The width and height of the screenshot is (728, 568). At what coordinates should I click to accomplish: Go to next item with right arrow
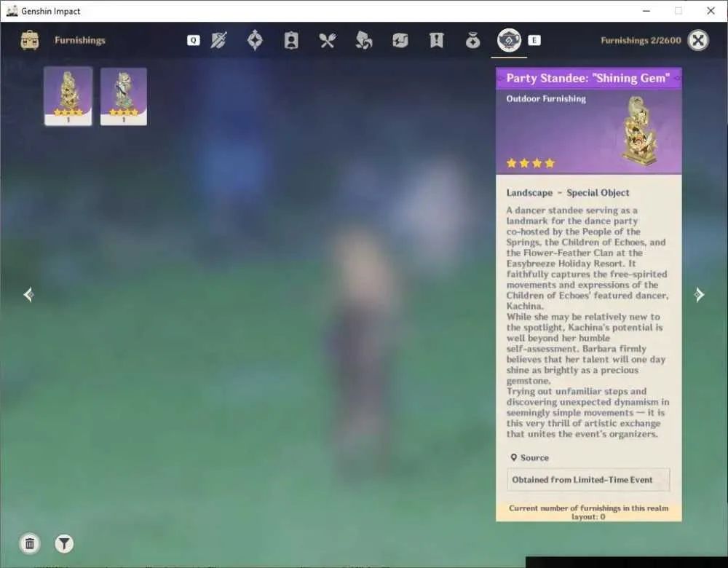699,294
